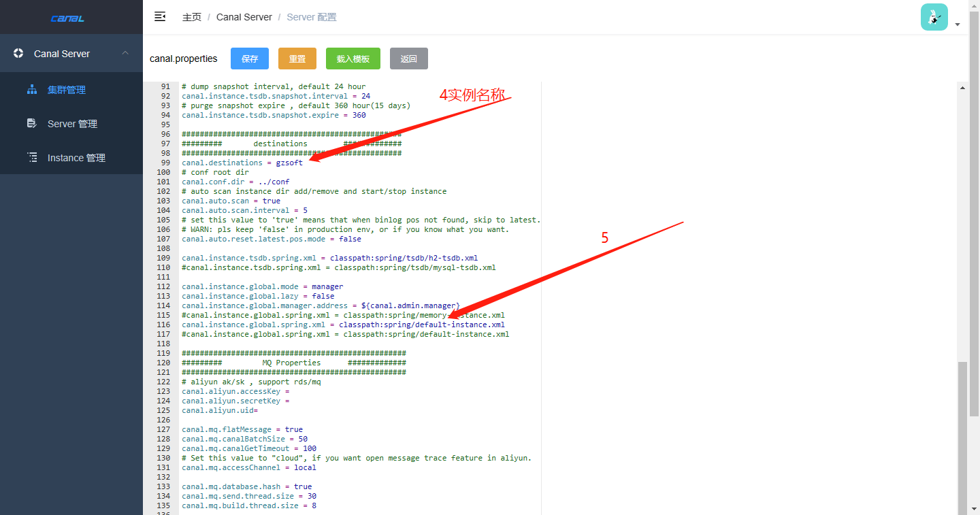Screen dimensions: 980x515
Task: Open Server 管理 menu item
Action: coord(71,124)
